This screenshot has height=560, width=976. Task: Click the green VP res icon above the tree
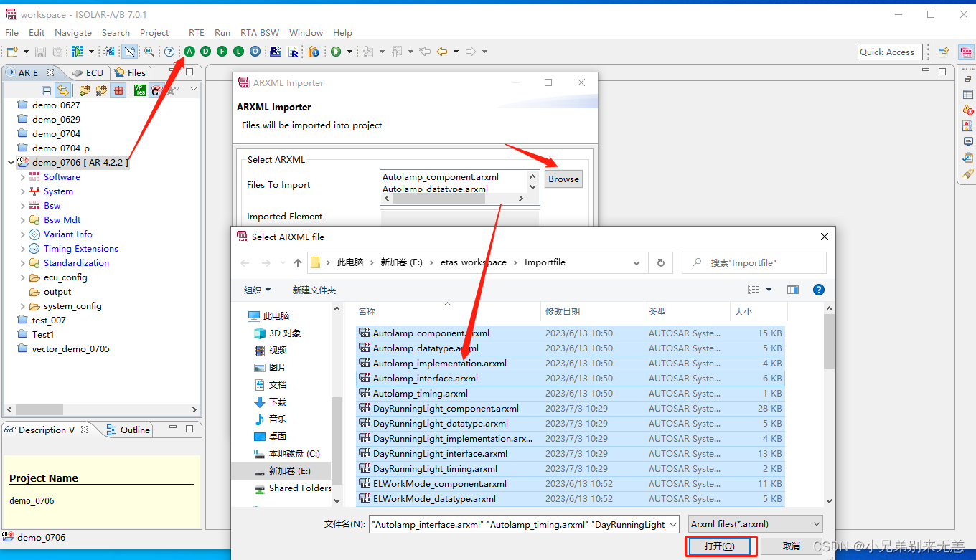[140, 90]
